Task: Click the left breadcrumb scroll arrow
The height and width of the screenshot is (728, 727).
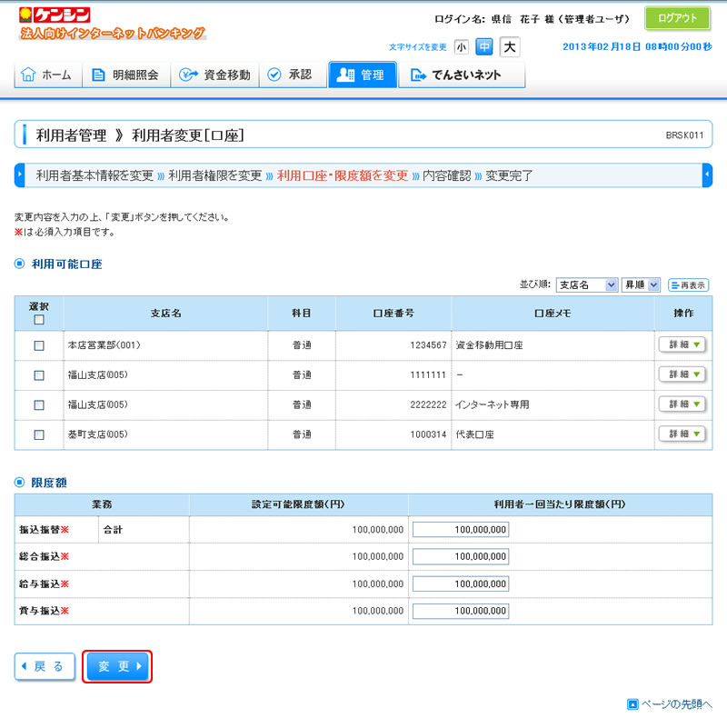Action: pos(19,175)
